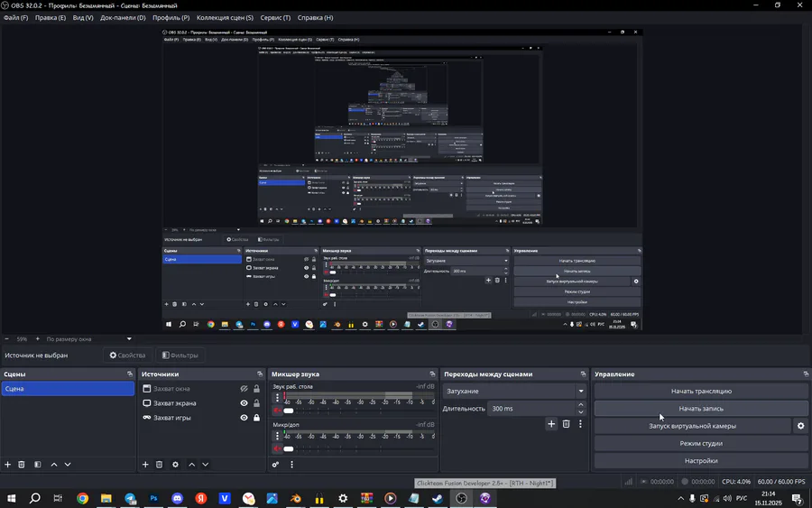
Task: Undock the Микшер звука panel
Action: click(432, 374)
